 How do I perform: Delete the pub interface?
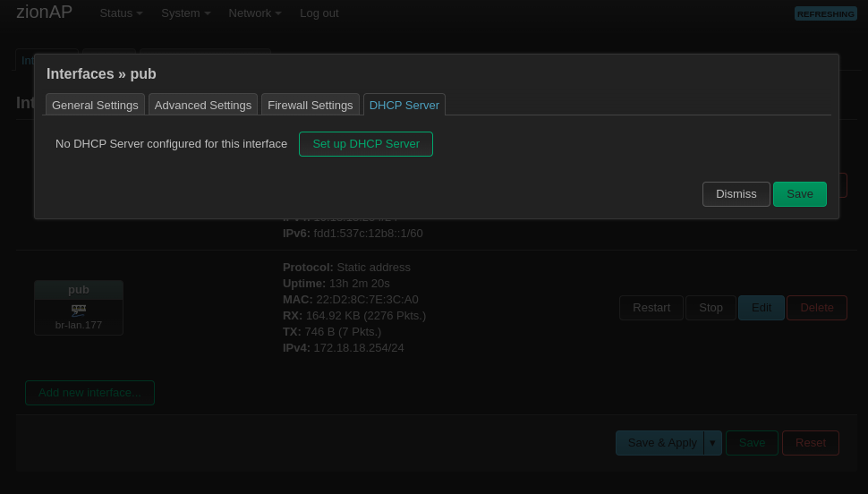tap(816, 308)
